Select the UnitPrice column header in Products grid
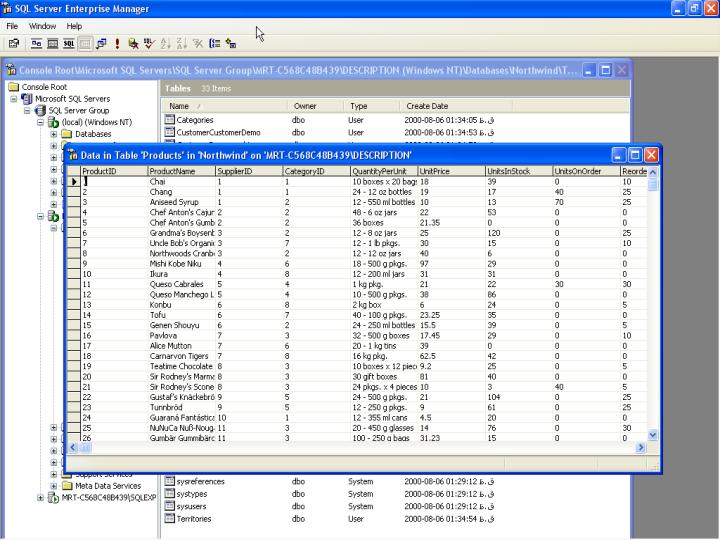 (x=451, y=171)
